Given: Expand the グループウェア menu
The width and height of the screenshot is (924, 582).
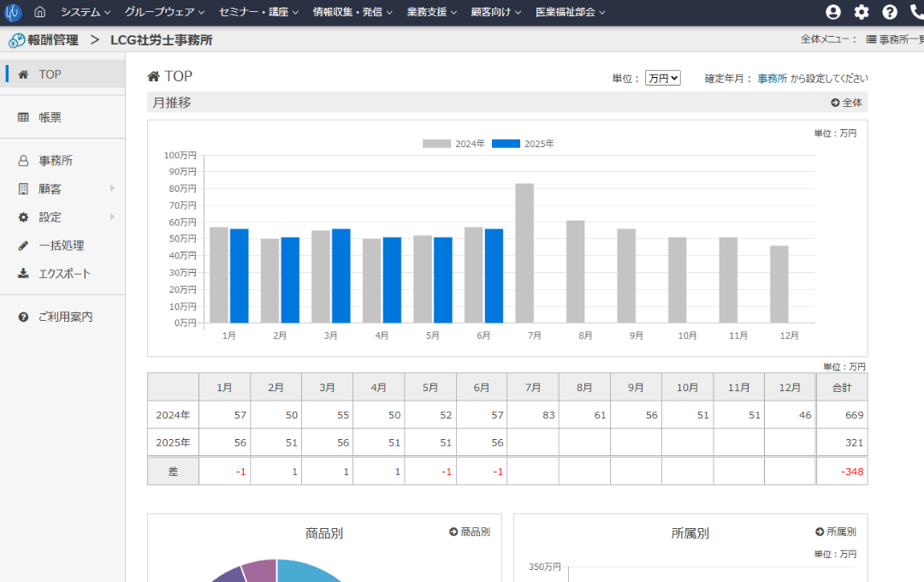Looking at the screenshot, I should click(164, 12).
